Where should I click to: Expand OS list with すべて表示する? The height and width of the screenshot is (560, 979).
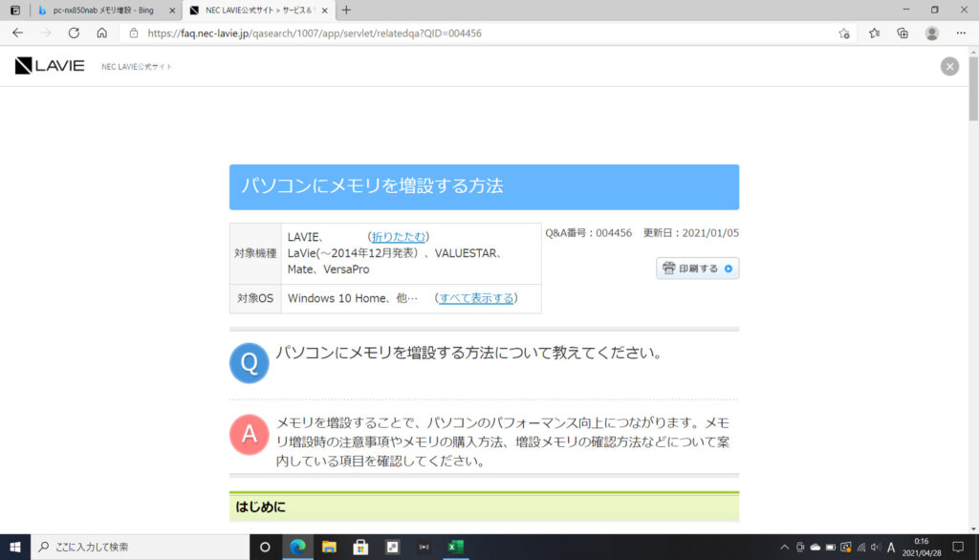click(476, 298)
